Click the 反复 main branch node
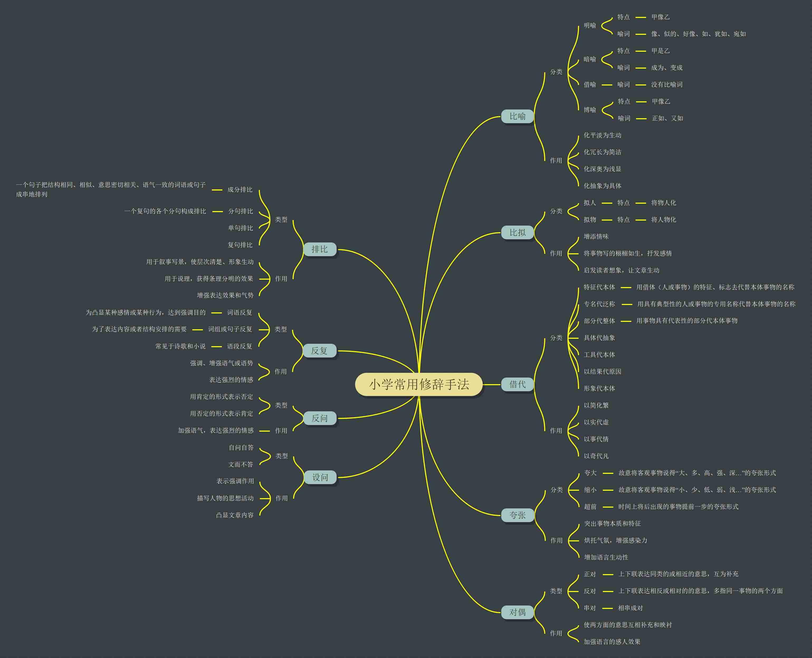This screenshot has width=812, height=658. coord(319,351)
